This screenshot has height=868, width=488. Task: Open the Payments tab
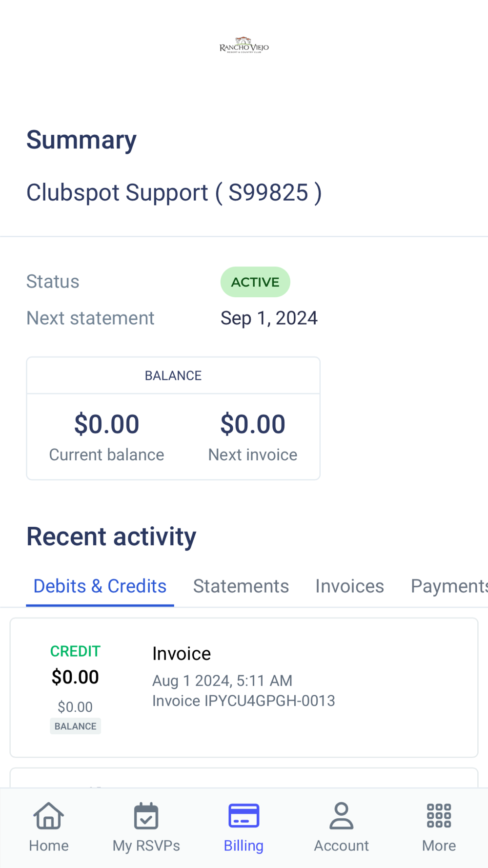coord(448,586)
